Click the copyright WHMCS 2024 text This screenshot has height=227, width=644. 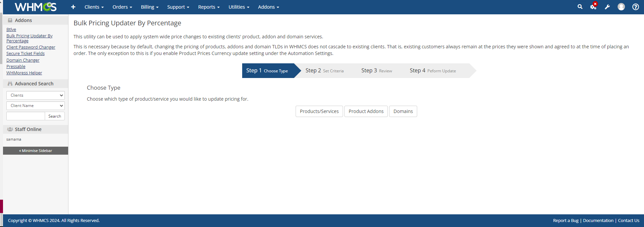coord(54,221)
